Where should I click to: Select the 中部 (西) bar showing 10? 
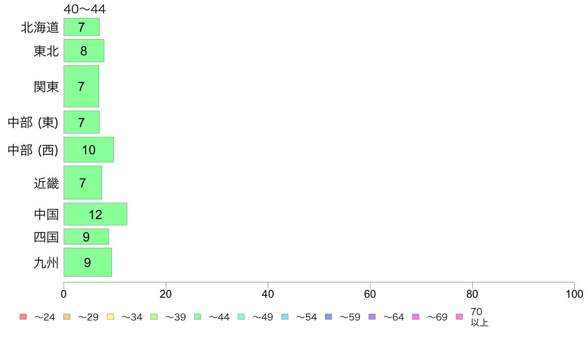[89, 149]
